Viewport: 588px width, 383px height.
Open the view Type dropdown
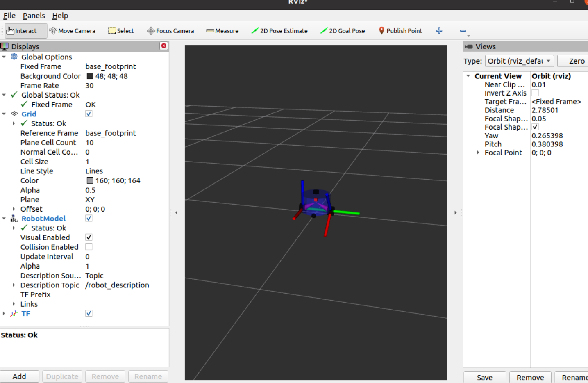tap(520, 61)
